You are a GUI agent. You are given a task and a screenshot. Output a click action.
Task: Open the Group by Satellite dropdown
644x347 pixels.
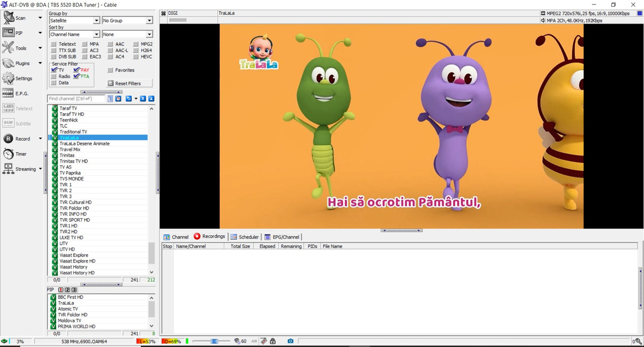click(x=74, y=21)
